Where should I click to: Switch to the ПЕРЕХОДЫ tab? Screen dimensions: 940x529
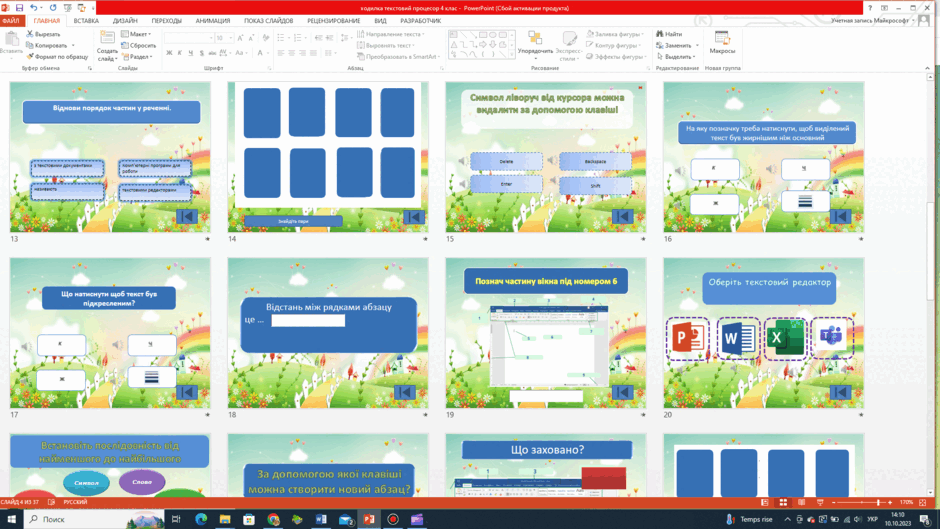click(166, 20)
